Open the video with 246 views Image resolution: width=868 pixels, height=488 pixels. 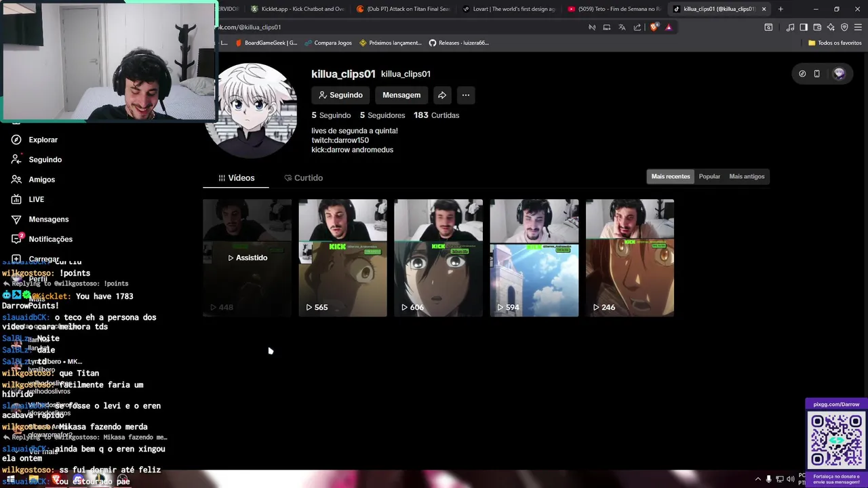point(630,258)
